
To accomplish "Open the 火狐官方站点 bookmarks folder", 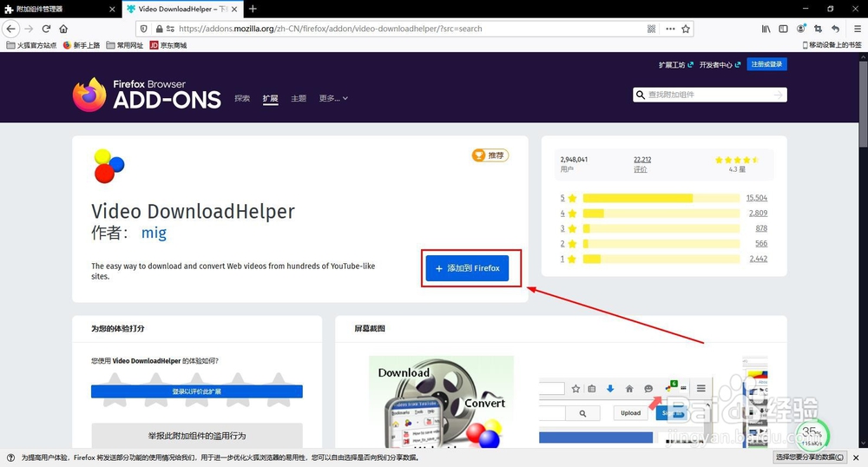I will [31, 45].
